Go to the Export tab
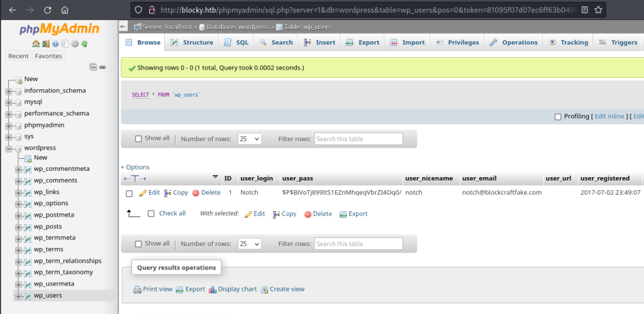Screen dimensions: 644x314 [x=362, y=42]
